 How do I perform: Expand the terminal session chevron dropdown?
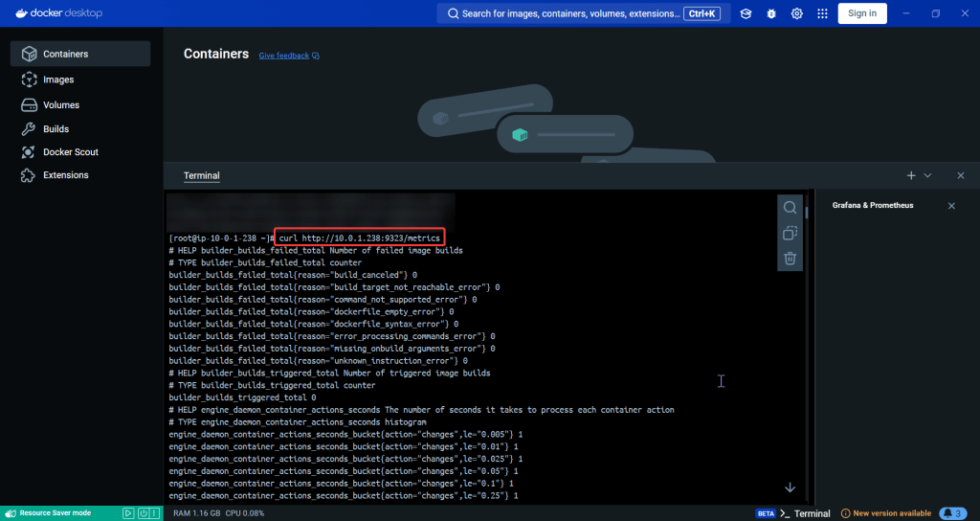tap(927, 176)
